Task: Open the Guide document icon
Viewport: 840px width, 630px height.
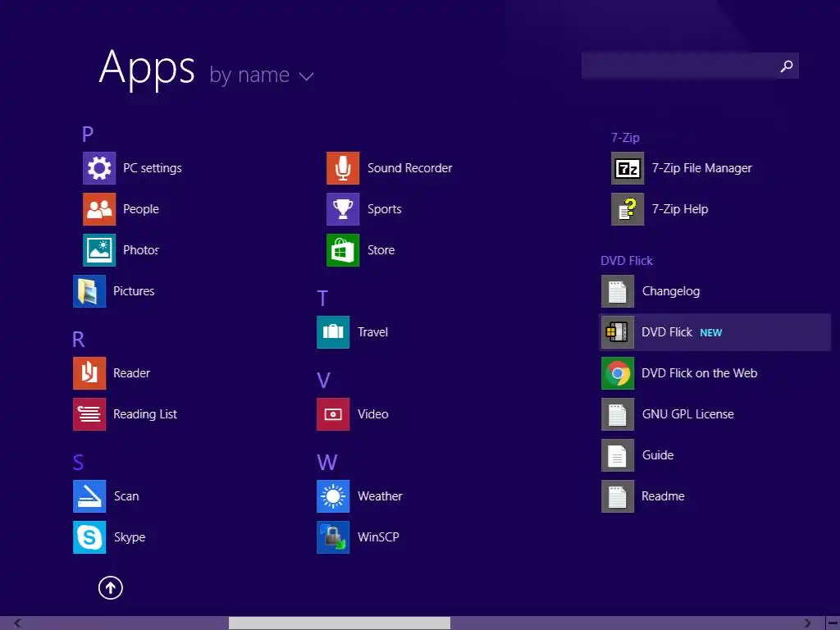Action: (x=618, y=455)
